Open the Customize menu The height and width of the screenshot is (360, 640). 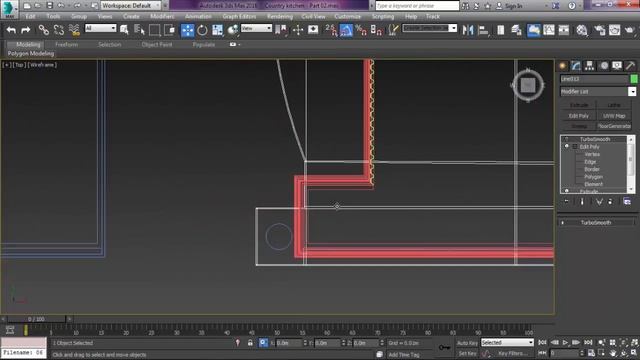coord(347,16)
